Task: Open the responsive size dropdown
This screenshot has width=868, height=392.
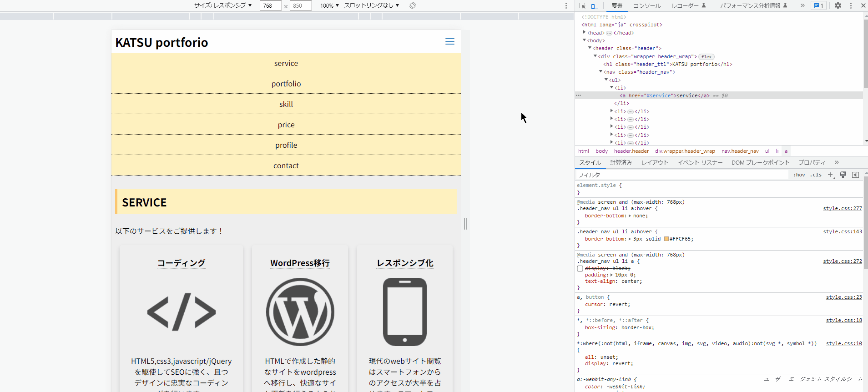Action: click(x=223, y=5)
